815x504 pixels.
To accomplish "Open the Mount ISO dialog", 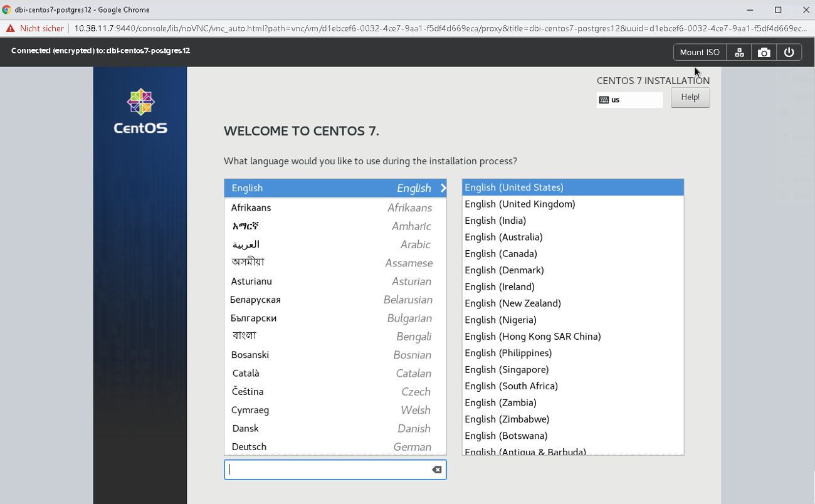I will (700, 52).
